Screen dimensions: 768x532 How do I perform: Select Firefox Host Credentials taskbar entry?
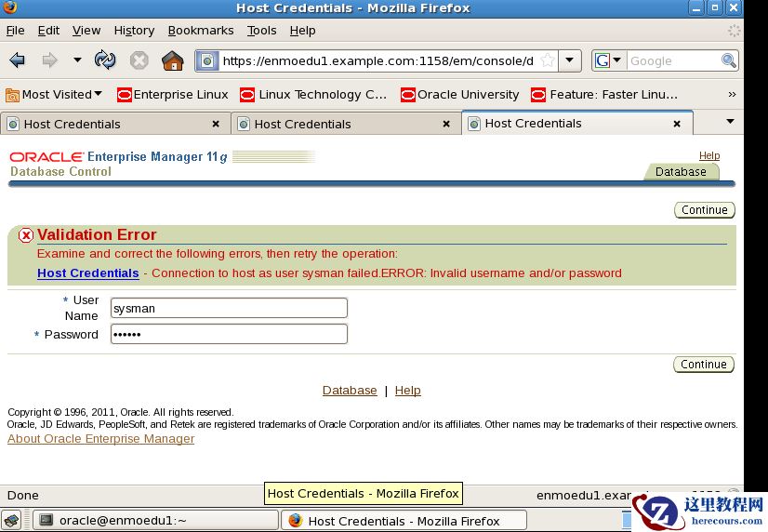[x=404, y=520]
